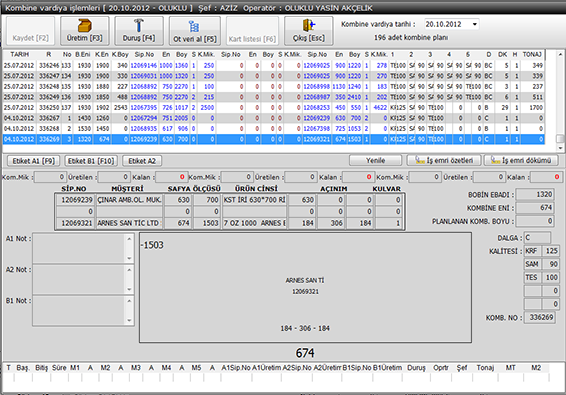Viewport: 566px width, 395px height.
Task: Open the Kombine vardiya tarihi date dropdown
Action: [x=475, y=24]
